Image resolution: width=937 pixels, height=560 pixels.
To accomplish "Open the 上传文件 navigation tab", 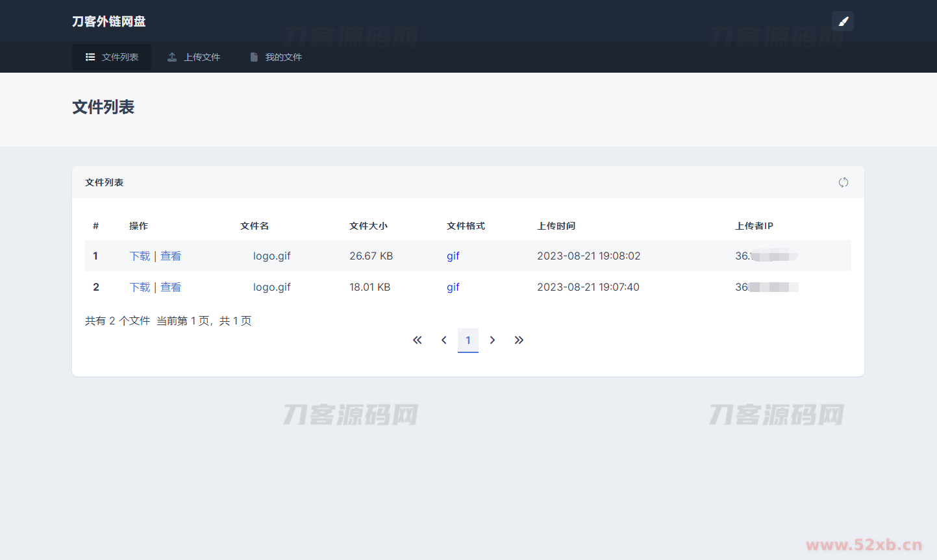I will click(194, 57).
